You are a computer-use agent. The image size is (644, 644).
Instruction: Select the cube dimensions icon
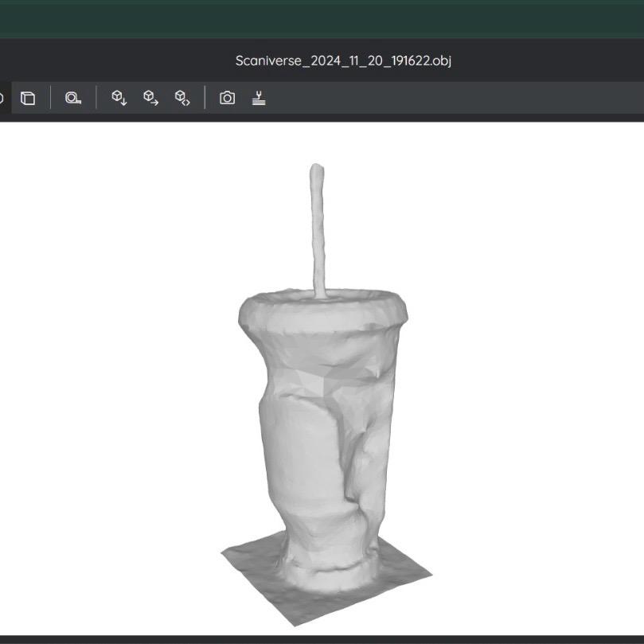(183, 98)
